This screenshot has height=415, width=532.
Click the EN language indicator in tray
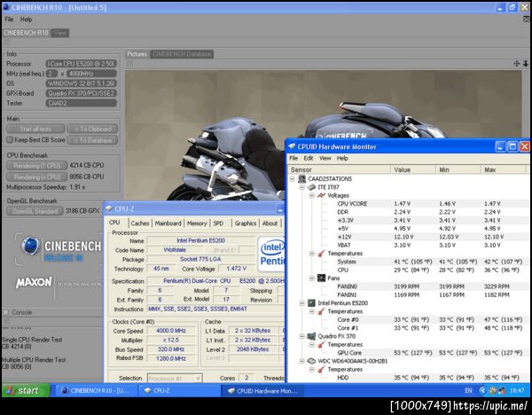pos(468,391)
